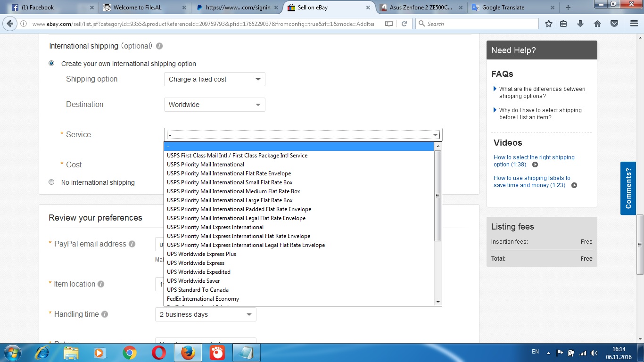
Task: Open Opera browser from taskbar
Action: coord(159,353)
